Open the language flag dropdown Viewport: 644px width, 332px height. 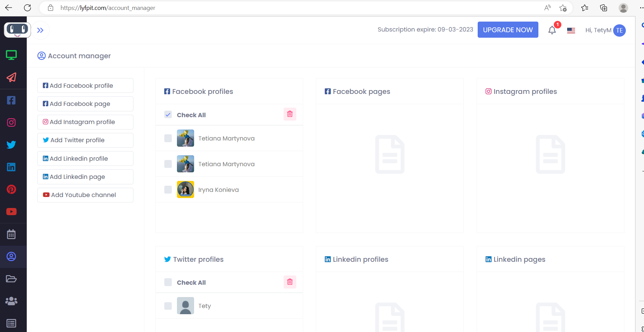tap(571, 30)
